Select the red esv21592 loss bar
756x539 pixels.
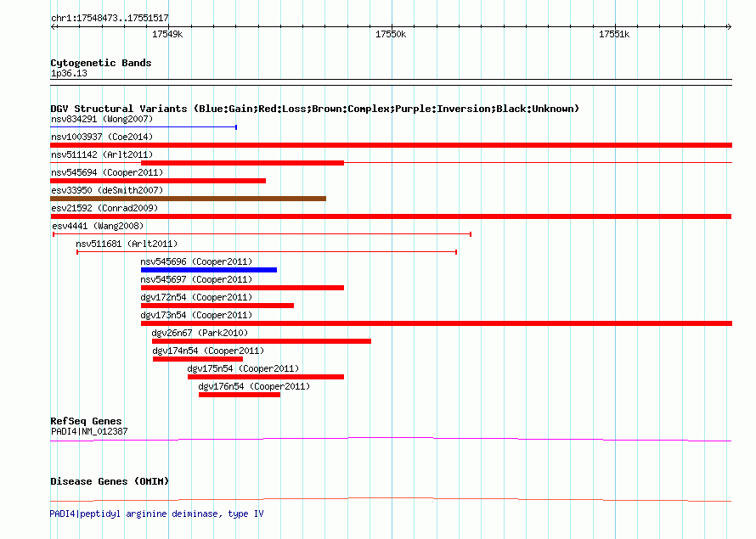391,216
